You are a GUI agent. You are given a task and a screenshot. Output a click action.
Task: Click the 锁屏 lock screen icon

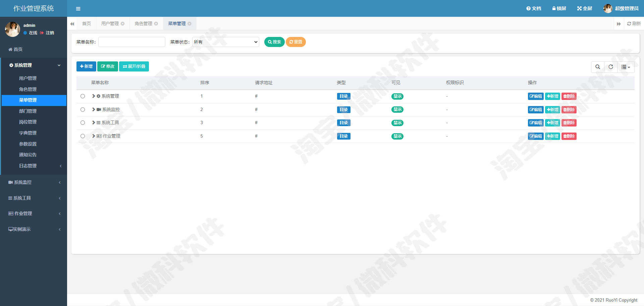tap(559, 8)
